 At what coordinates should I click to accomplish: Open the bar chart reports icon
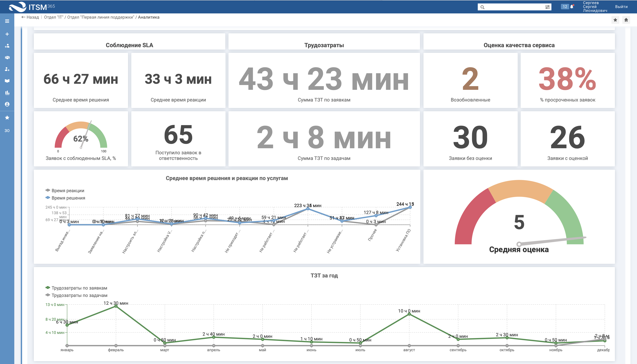coord(7,93)
